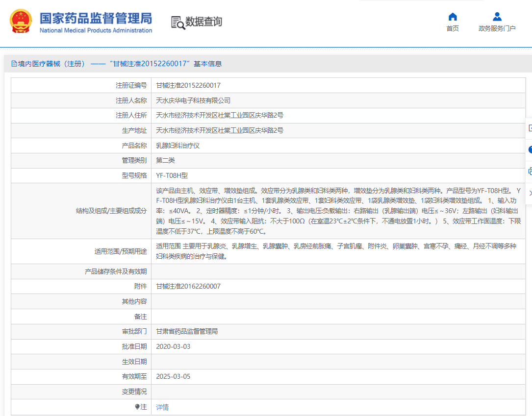Click the 生产地址 address value
532x416 pixels.
(x=220, y=130)
